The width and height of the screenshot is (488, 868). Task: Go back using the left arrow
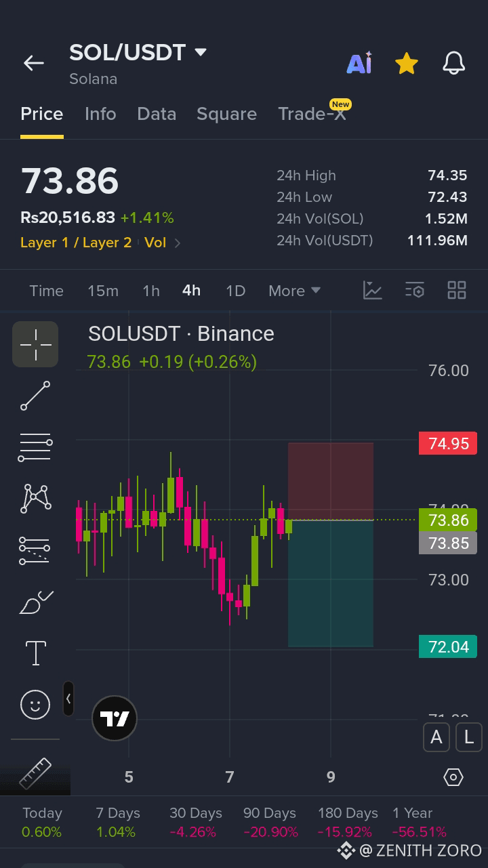point(34,63)
